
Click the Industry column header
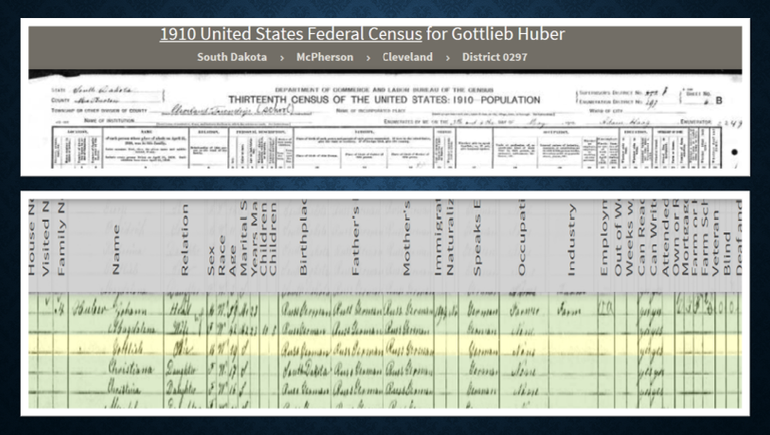(571, 240)
